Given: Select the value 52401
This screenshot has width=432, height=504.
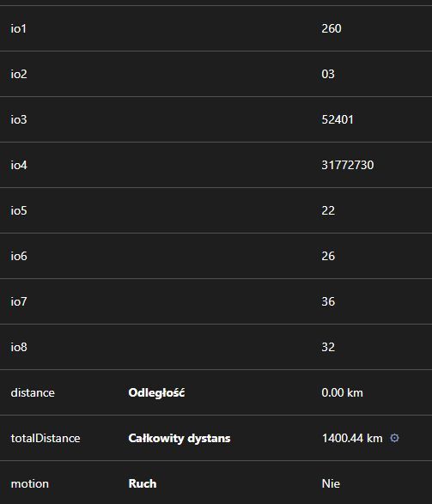Looking at the screenshot, I should [338, 119].
